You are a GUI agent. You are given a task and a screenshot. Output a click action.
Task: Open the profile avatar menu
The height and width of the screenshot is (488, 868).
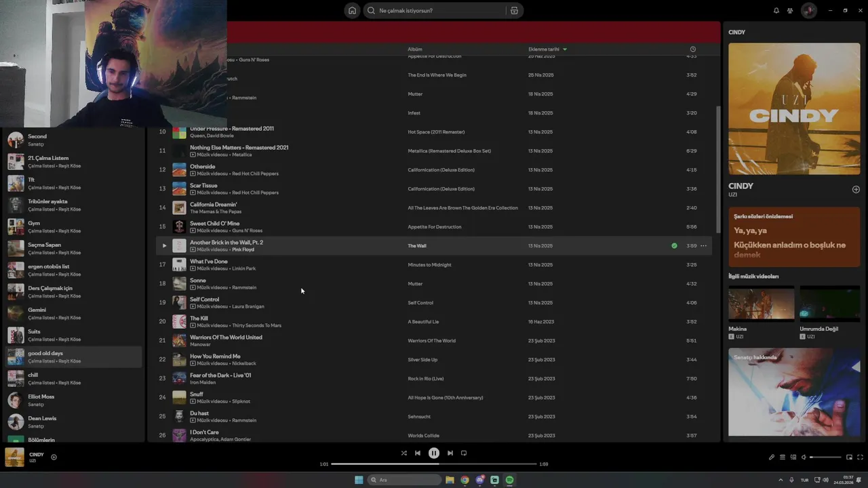pyautogui.click(x=808, y=11)
